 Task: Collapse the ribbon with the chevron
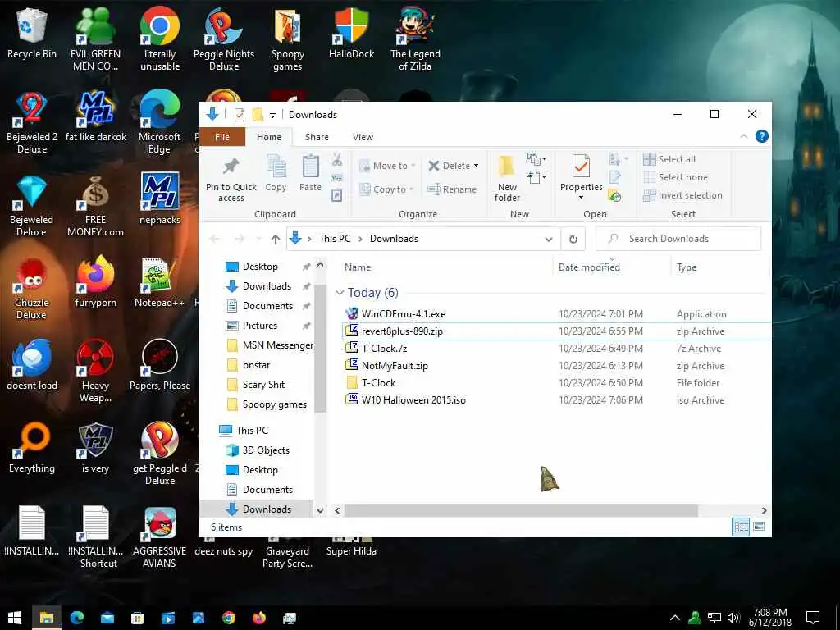click(x=743, y=137)
